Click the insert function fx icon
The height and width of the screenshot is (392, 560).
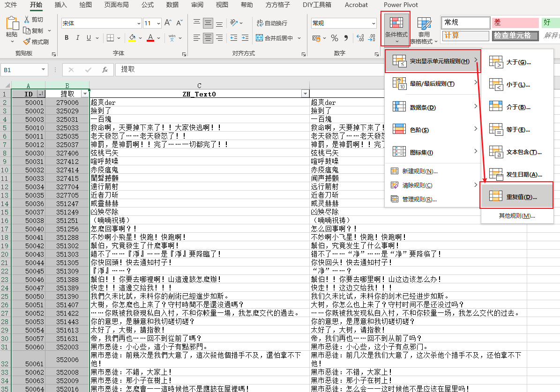click(x=105, y=70)
